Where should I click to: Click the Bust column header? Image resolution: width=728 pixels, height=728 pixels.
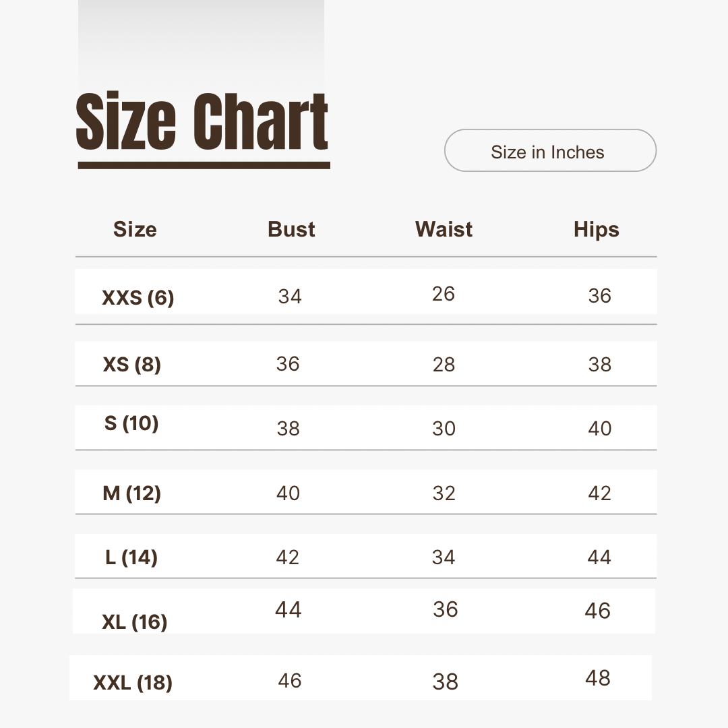point(291,229)
